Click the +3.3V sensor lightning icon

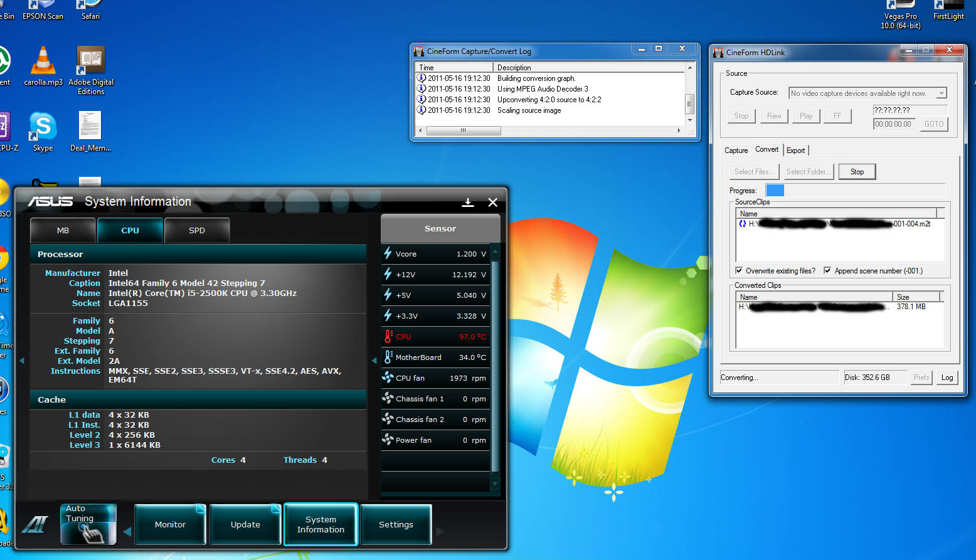pyautogui.click(x=388, y=316)
